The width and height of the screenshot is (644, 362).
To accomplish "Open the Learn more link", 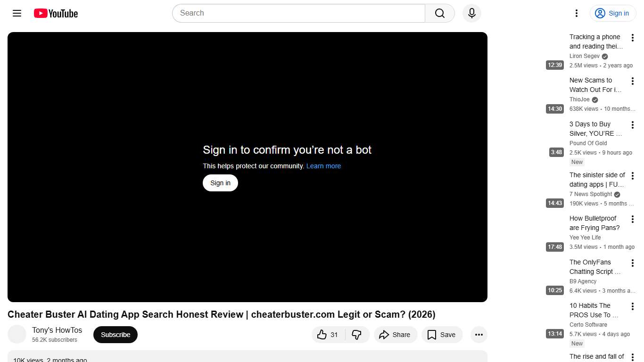I will click(323, 166).
